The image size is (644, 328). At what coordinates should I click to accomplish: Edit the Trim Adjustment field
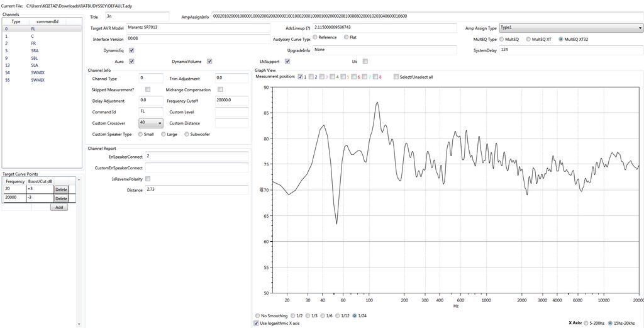click(x=231, y=78)
